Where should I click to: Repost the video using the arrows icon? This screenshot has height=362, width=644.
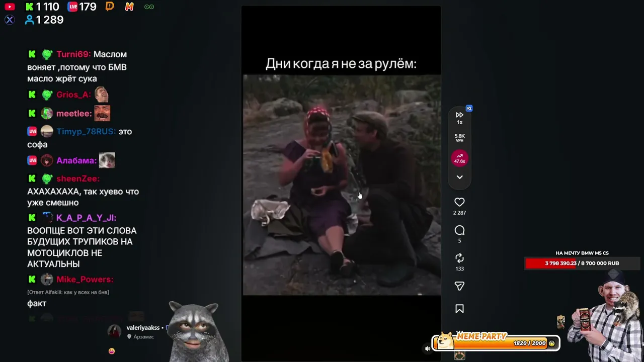(x=459, y=258)
